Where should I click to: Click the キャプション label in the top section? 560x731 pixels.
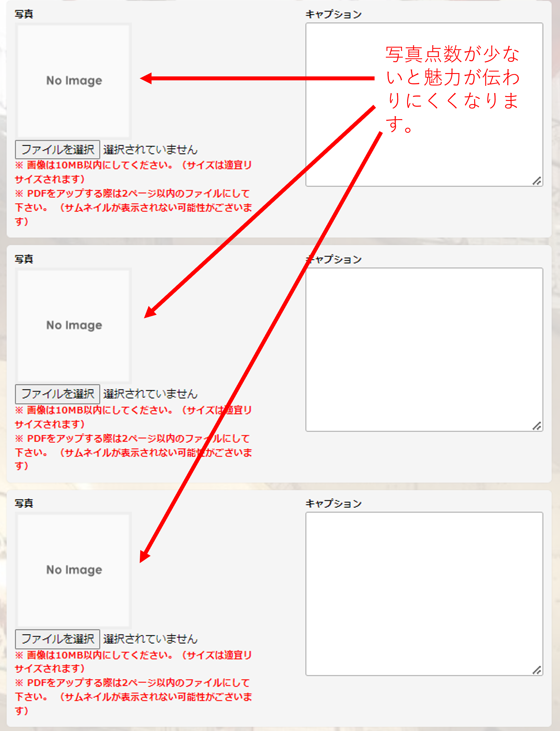tap(333, 14)
